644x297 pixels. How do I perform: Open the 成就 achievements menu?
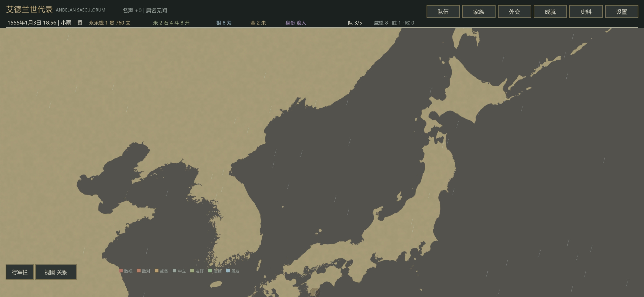tap(550, 12)
